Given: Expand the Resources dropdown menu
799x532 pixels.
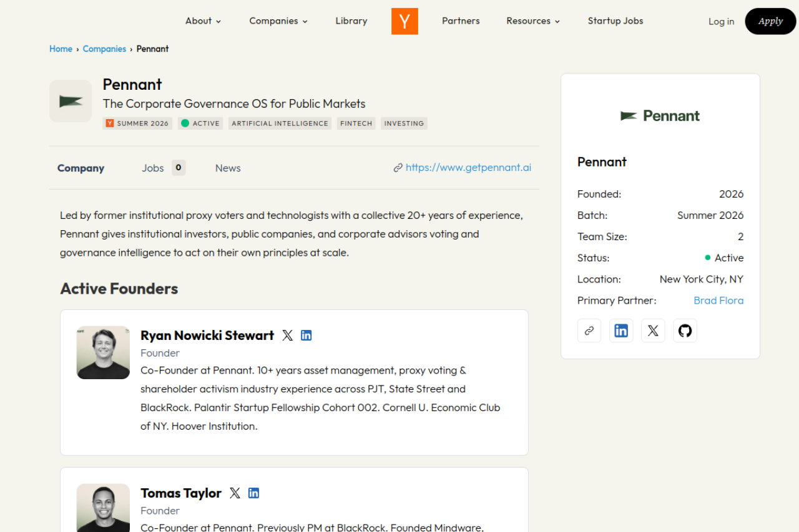Looking at the screenshot, I should [x=533, y=21].
